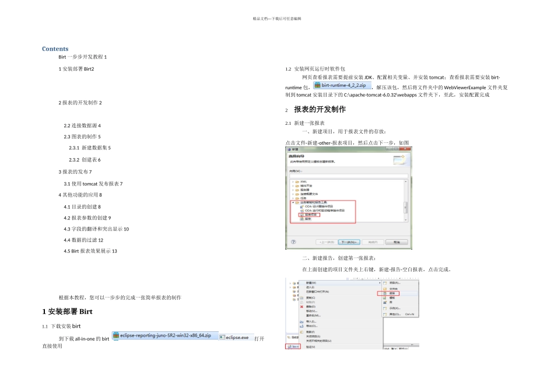The height and width of the screenshot is (392, 554).
Task: Expand the XML folder tree arrow
Action: [x=293, y=181]
